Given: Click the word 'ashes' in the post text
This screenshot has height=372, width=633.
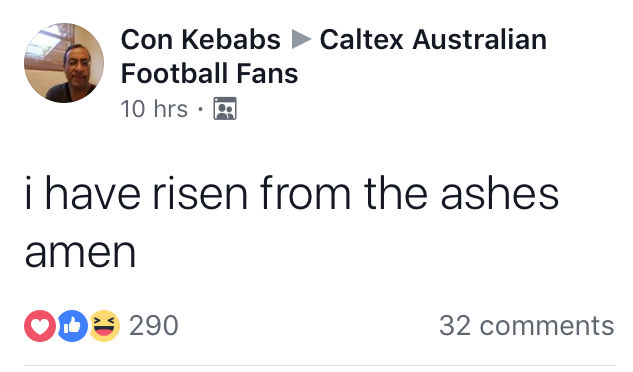Looking at the screenshot, I should click(x=500, y=193).
